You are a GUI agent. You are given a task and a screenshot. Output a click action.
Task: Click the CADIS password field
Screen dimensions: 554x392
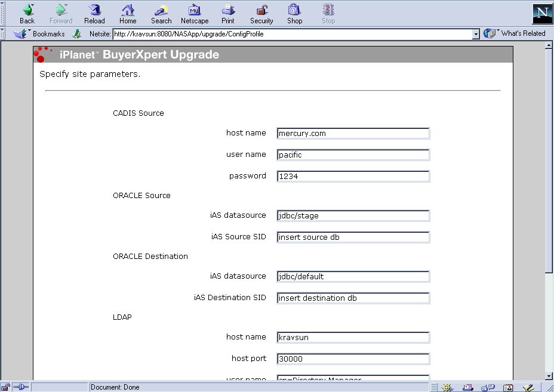[353, 176]
